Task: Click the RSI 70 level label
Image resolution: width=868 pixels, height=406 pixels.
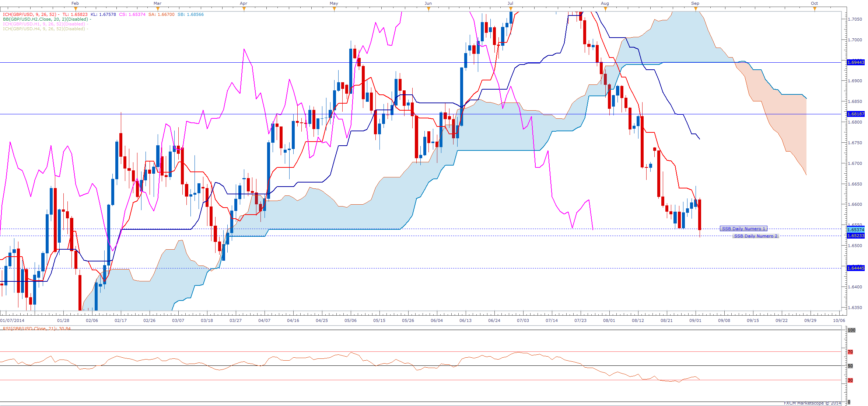Action: (x=850, y=352)
